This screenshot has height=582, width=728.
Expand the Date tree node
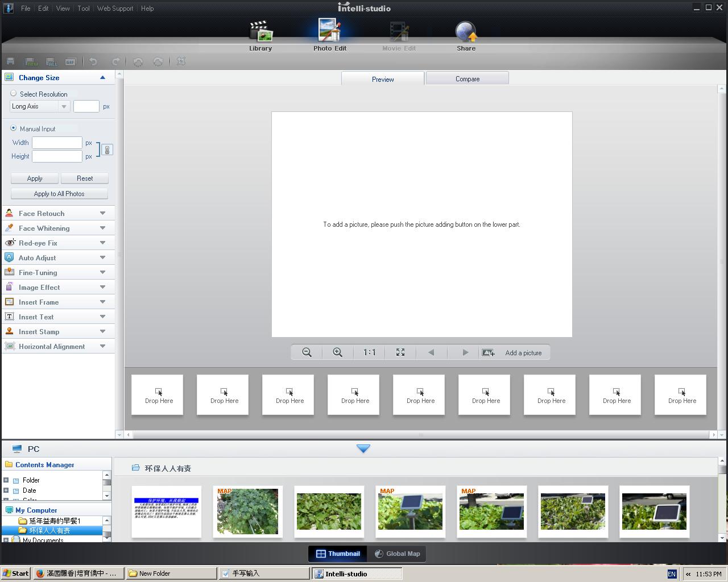click(x=6, y=490)
